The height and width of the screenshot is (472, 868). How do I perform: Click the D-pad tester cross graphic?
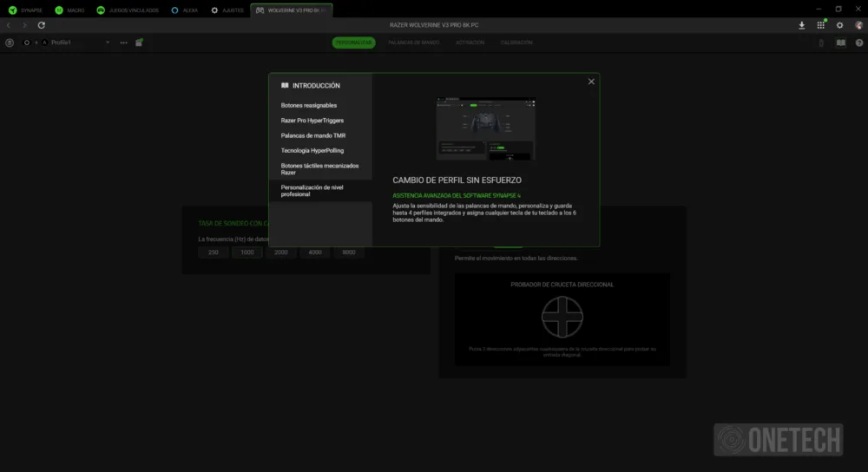(x=562, y=317)
